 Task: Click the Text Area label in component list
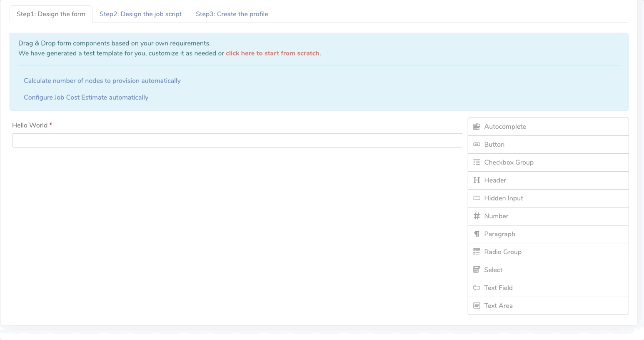pos(498,306)
